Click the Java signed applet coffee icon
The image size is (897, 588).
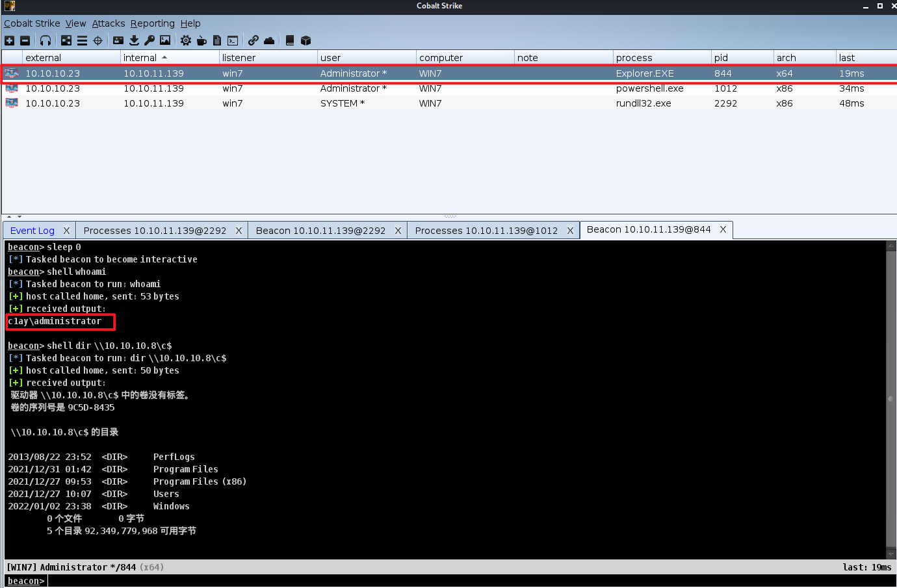[201, 40]
